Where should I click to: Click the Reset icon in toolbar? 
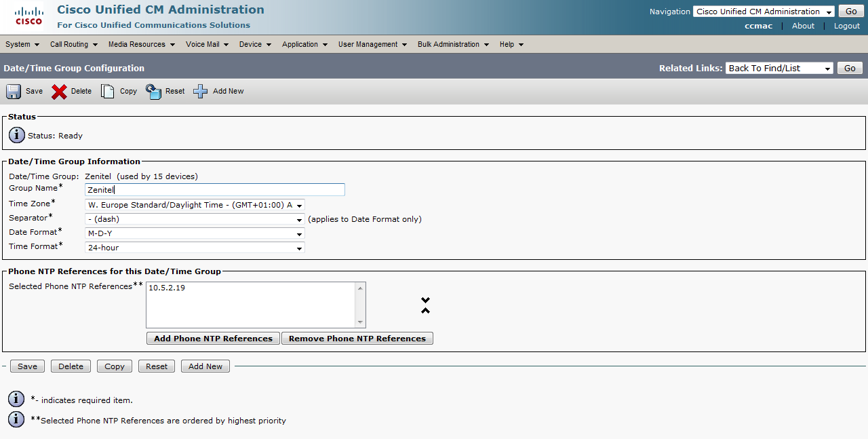(x=154, y=92)
